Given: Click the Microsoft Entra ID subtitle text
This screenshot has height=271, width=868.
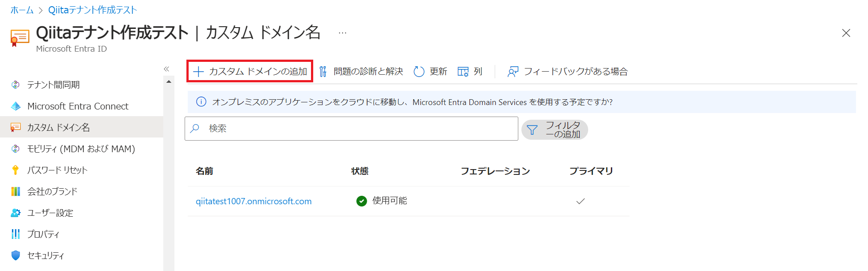Looking at the screenshot, I should point(72,49).
